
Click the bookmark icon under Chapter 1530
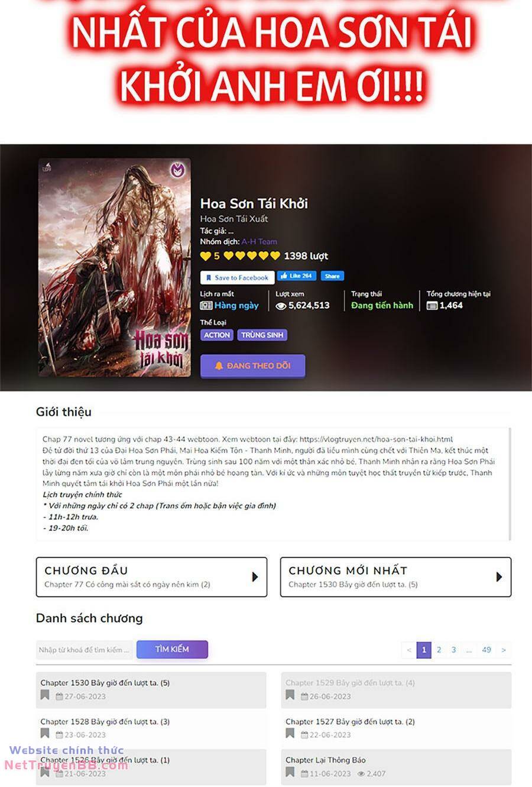[x=45, y=695]
